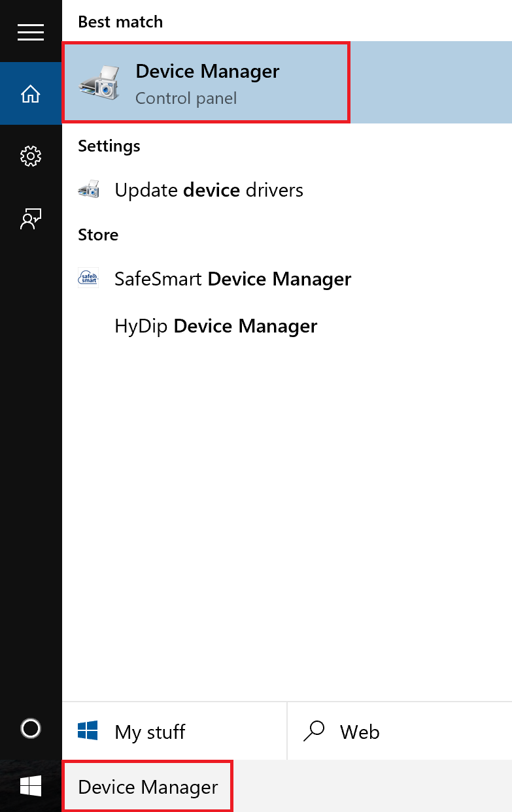This screenshot has width=512, height=812.
Task: Click the Web search button
Action: [x=360, y=731]
